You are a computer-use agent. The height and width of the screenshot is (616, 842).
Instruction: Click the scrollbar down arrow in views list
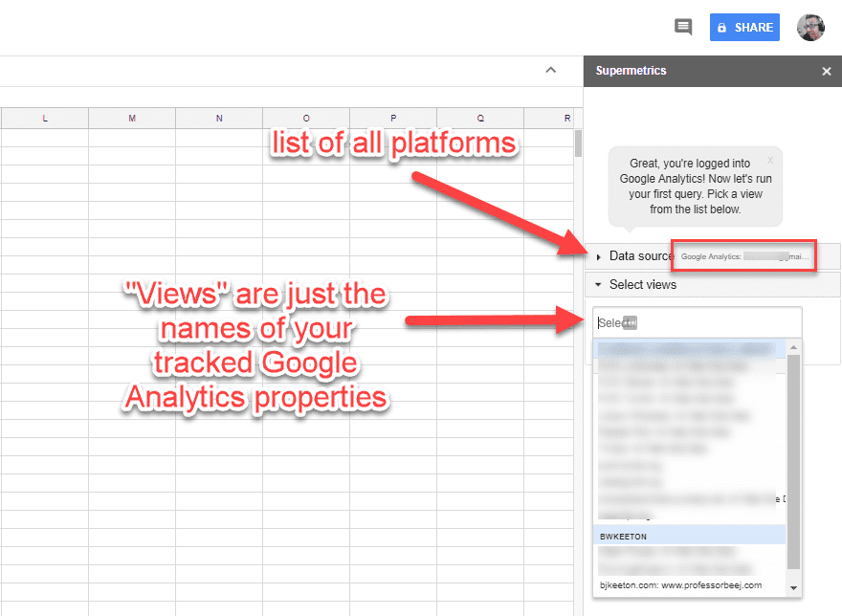[x=792, y=586]
